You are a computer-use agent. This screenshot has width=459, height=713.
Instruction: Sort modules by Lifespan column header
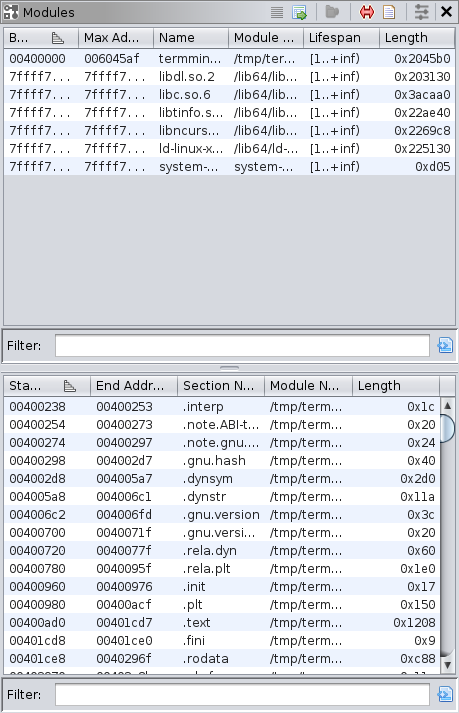pos(341,38)
